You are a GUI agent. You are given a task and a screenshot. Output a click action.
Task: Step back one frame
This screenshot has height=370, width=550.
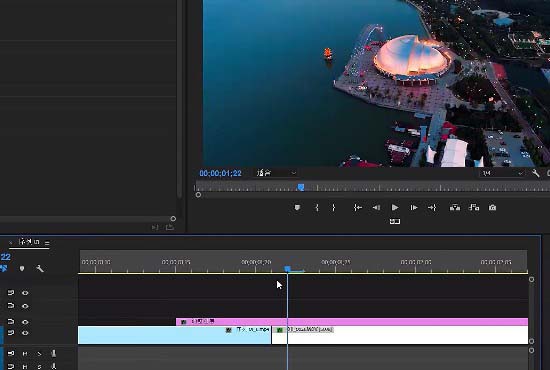[x=376, y=208]
